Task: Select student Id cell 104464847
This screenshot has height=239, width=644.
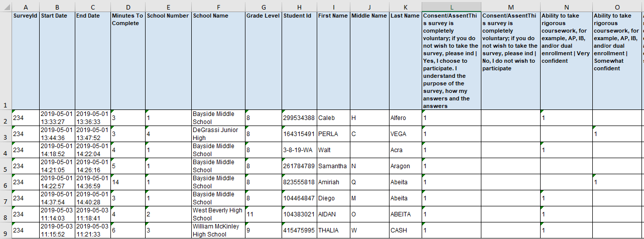Action: (299, 198)
